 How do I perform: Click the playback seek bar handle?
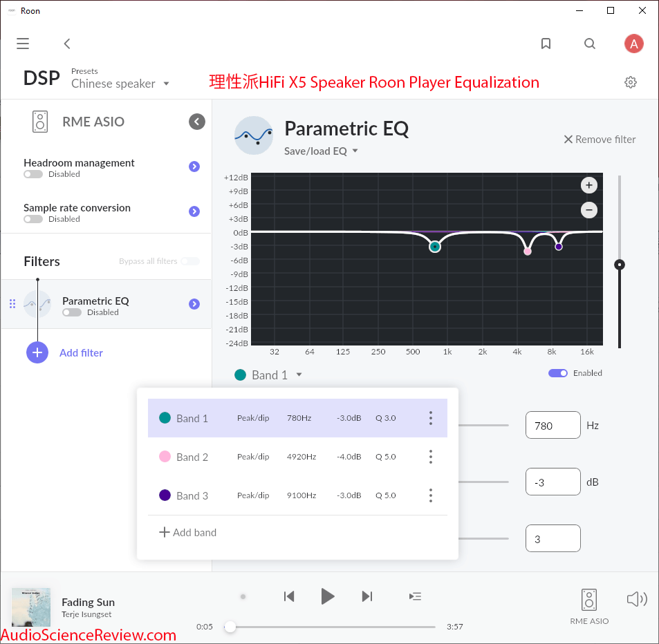coord(230,627)
